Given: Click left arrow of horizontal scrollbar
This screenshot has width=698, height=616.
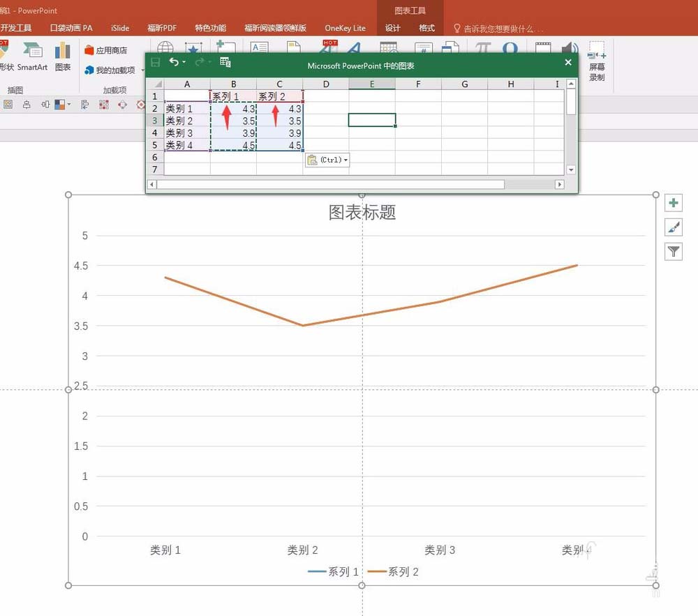Looking at the screenshot, I should click(152, 184).
